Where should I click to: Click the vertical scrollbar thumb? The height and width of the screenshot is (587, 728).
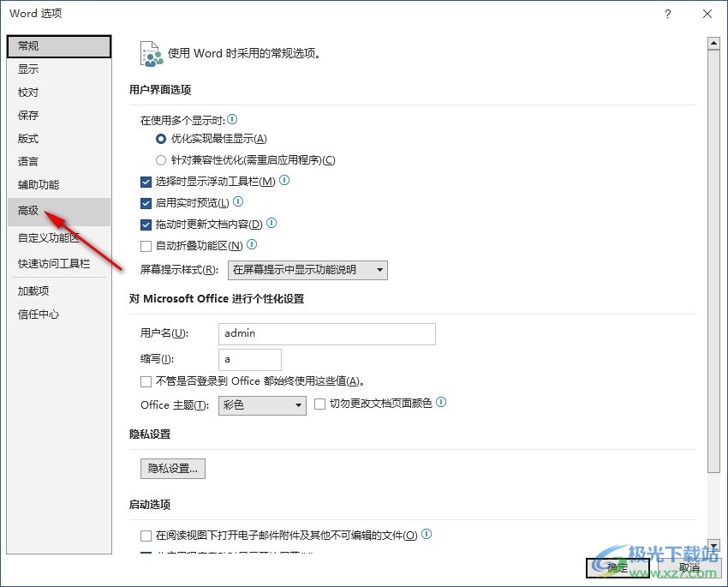pyautogui.click(x=713, y=261)
